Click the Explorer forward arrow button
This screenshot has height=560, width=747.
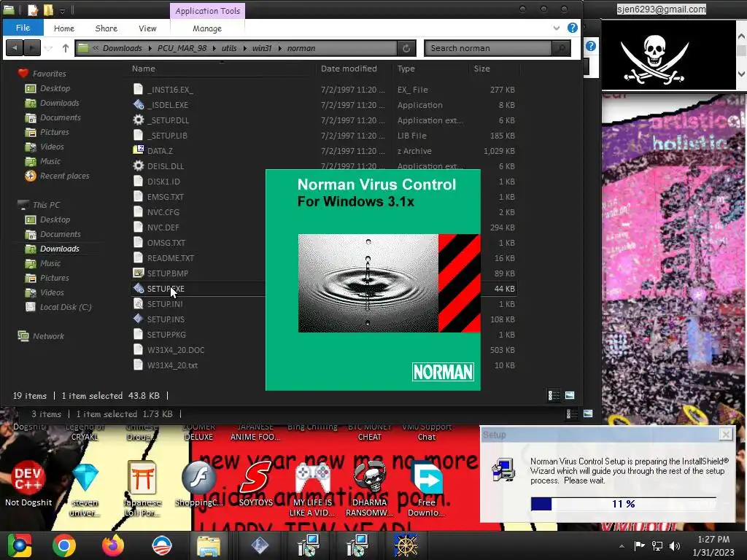pos(32,47)
